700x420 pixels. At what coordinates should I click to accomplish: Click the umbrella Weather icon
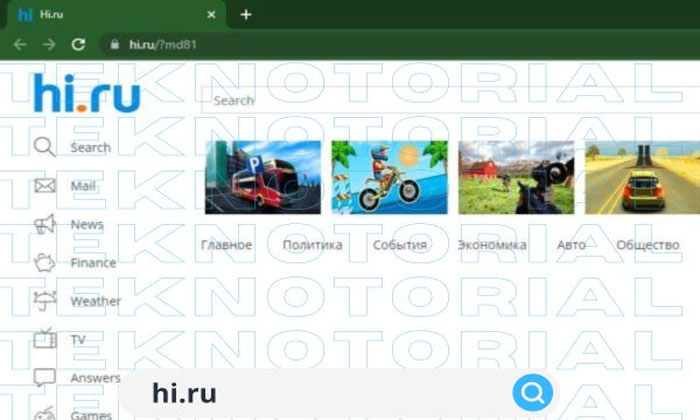(45, 301)
